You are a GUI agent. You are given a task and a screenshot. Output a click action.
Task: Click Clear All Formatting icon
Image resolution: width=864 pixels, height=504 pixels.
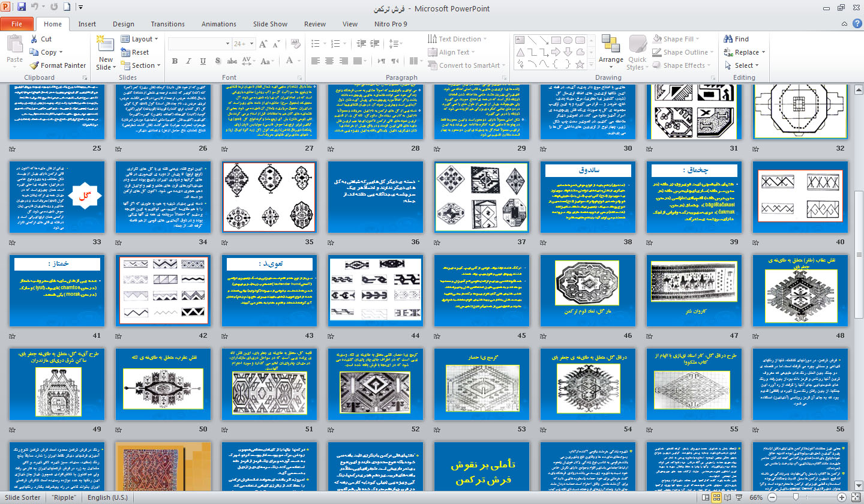point(295,44)
